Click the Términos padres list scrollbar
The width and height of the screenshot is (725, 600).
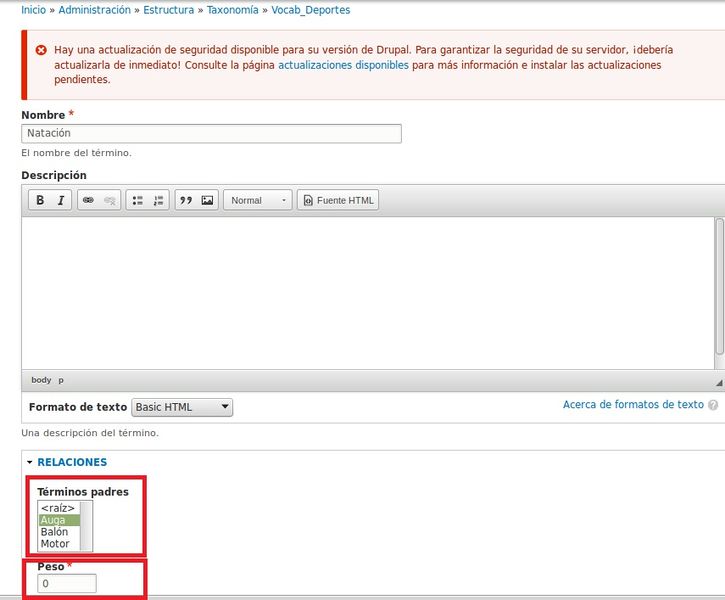pyautogui.click(x=86, y=526)
